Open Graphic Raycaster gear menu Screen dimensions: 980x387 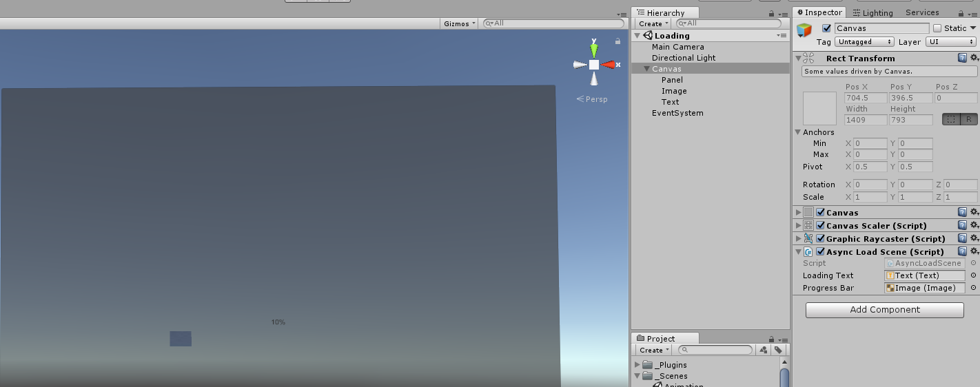pyautogui.click(x=974, y=239)
